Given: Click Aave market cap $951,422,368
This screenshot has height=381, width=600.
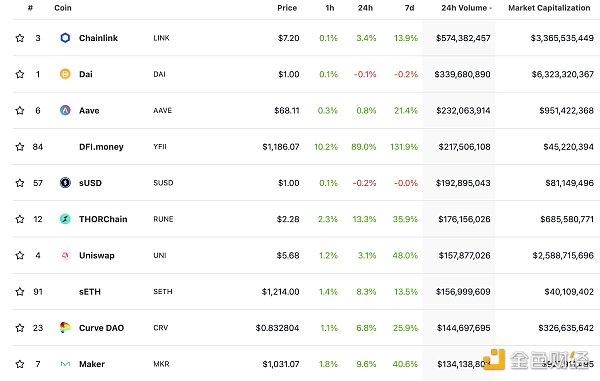Looking at the screenshot, I should pyautogui.click(x=567, y=111).
